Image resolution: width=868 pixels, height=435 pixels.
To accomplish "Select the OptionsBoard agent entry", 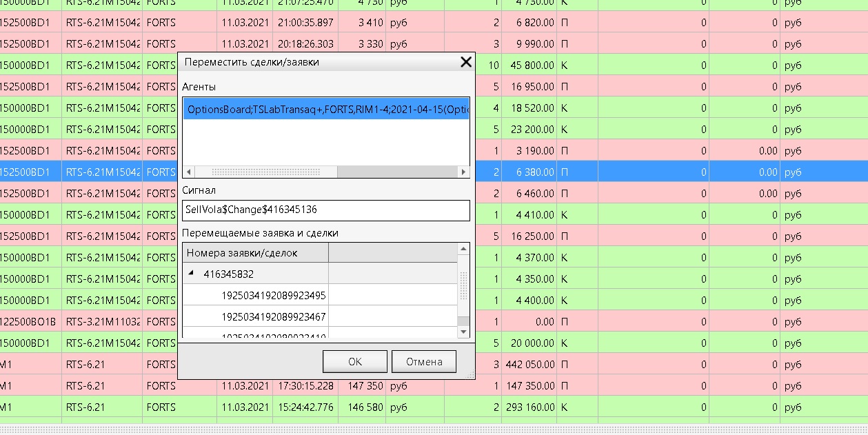I will click(x=326, y=109).
